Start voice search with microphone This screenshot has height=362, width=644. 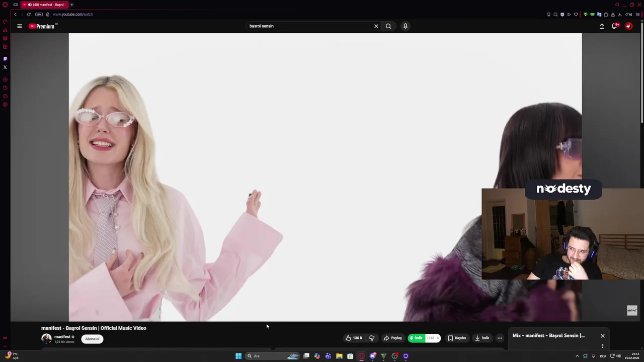(405, 26)
